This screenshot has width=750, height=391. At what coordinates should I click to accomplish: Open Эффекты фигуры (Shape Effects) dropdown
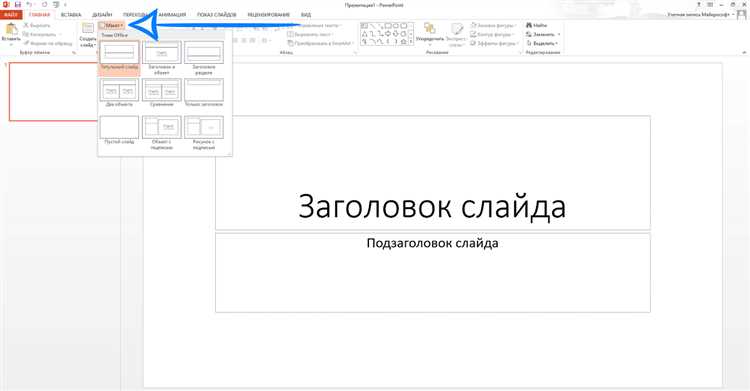[x=494, y=43]
